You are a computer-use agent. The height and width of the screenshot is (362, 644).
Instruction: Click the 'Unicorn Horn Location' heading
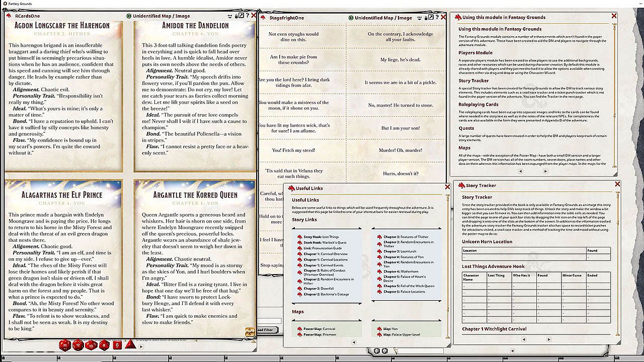[x=487, y=241]
